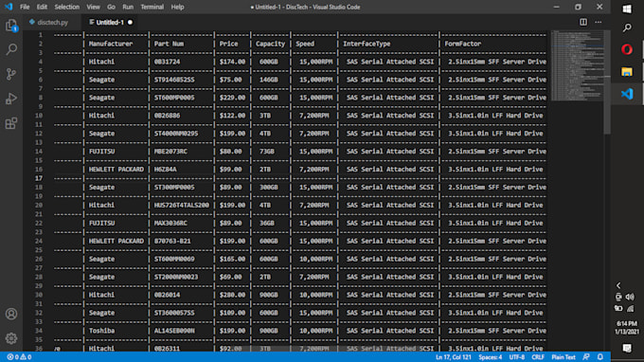Click the $229.00 price value
The width and height of the screenshot is (644, 362).
(232, 98)
